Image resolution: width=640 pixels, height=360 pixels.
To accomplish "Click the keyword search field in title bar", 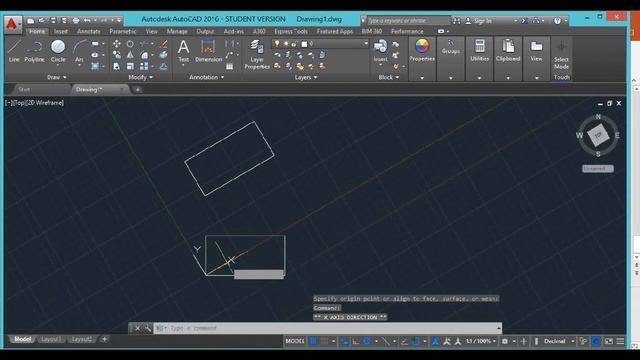I will (x=408, y=20).
